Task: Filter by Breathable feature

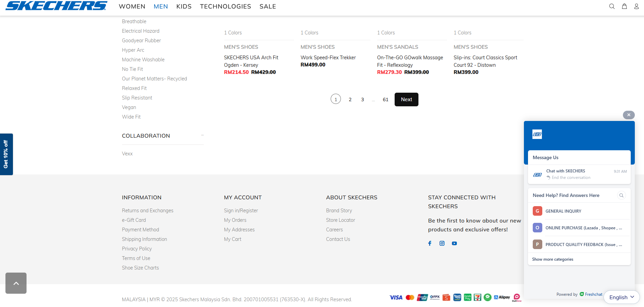Action: coord(134,21)
